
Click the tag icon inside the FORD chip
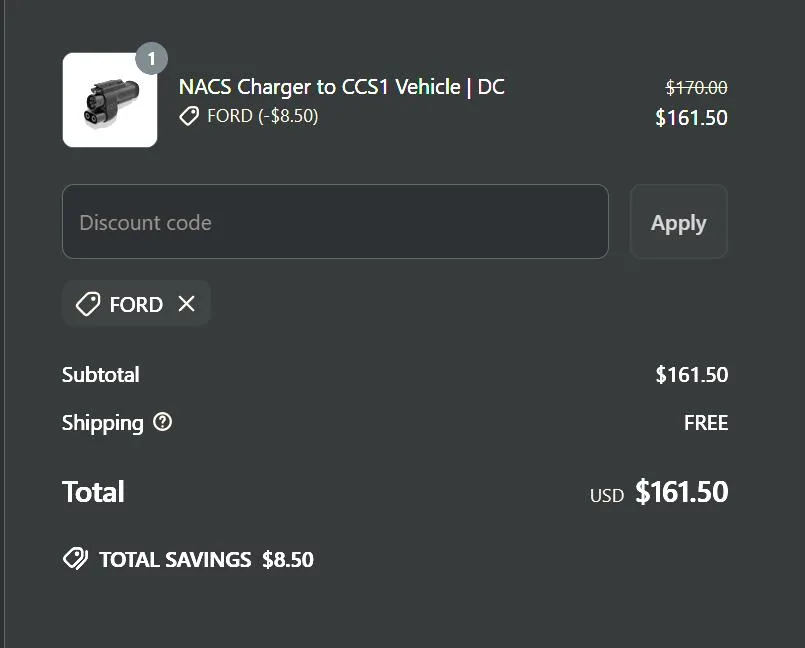pyautogui.click(x=87, y=304)
